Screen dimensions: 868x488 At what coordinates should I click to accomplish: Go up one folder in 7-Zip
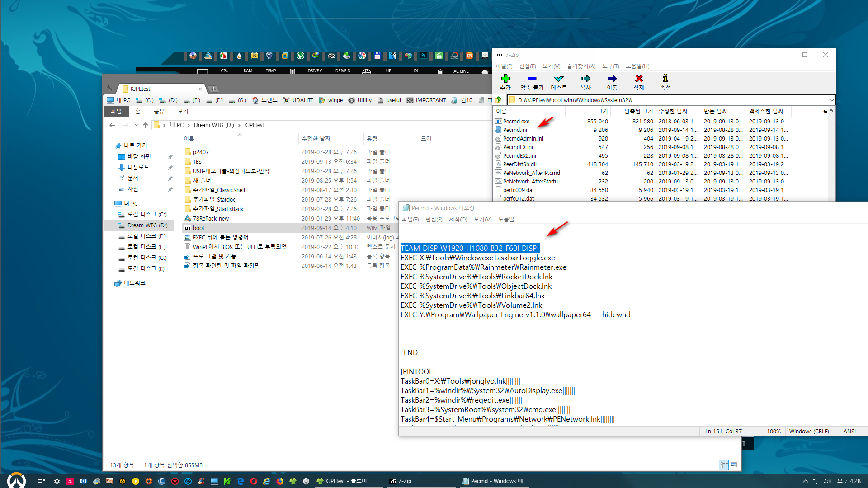[x=498, y=100]
